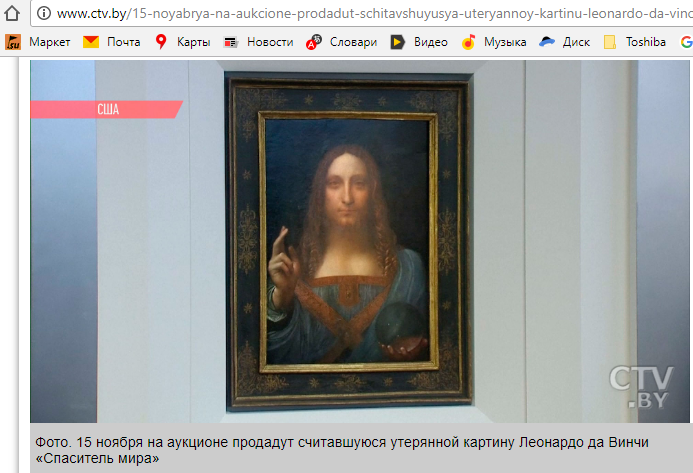Click the Новости newspaper icon
The width and height of the screenshot is (693, 473).
click(231, 42)
